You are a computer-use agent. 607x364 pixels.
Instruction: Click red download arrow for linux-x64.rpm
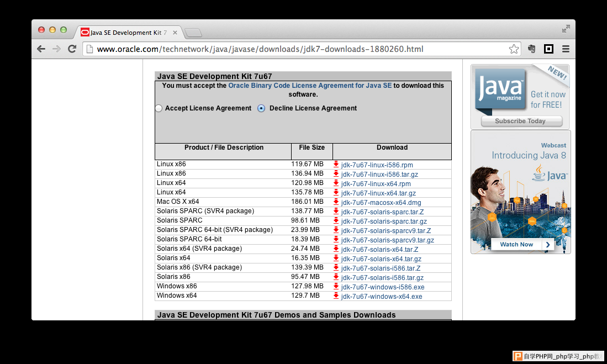coord(336,183)
